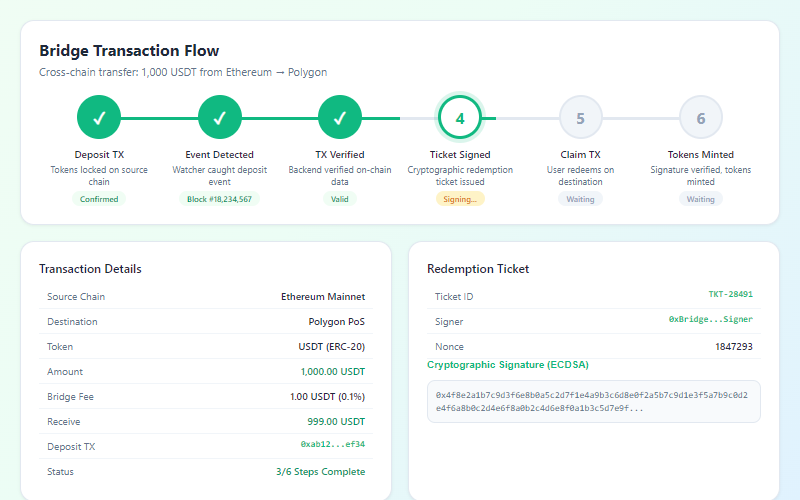The width and height of the screenshot is (800, 500).
Task: Click the 1.00 USDT (0.1%) fee value
Action: 328,396
